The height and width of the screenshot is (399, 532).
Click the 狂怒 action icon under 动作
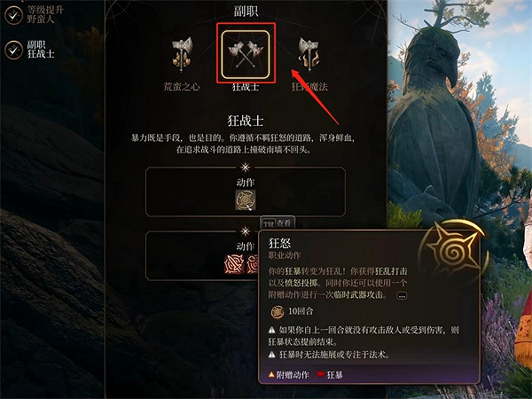(246, 199)
